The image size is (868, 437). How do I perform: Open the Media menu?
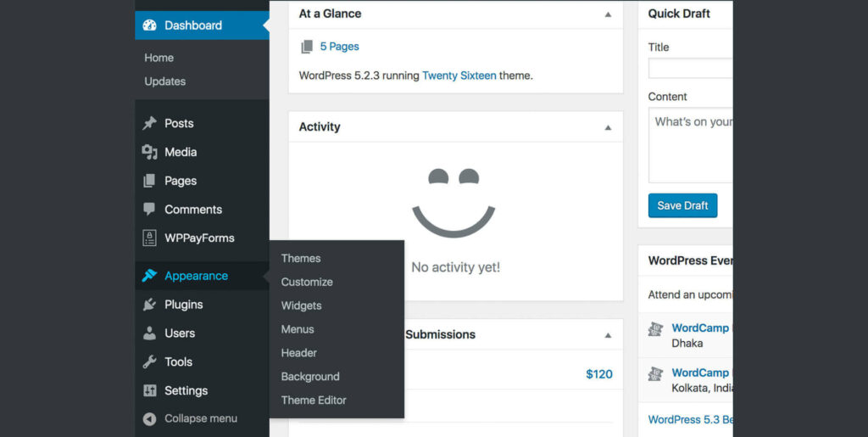tap(202, 152)
